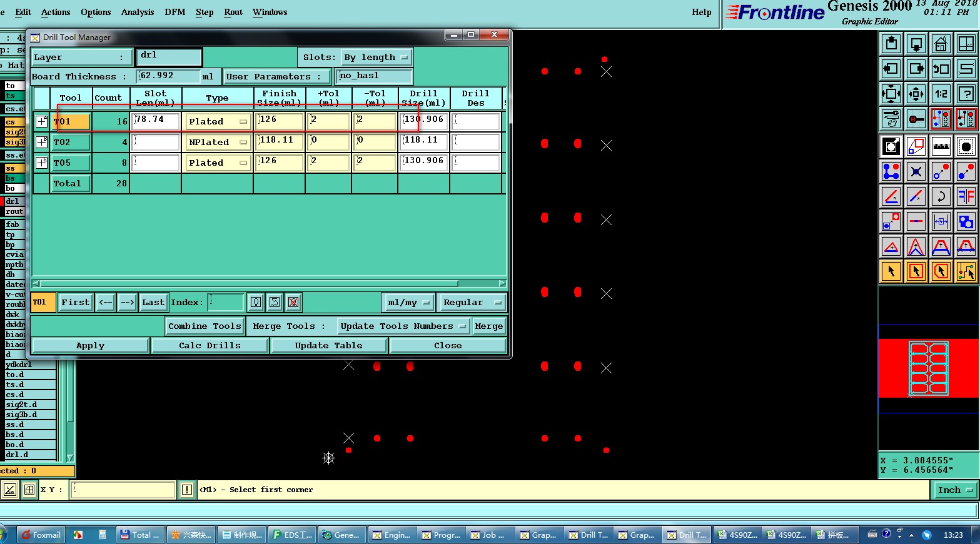Screen dimensions: 980x544
Task: Click the Update Table button
Action: (328, 346)
